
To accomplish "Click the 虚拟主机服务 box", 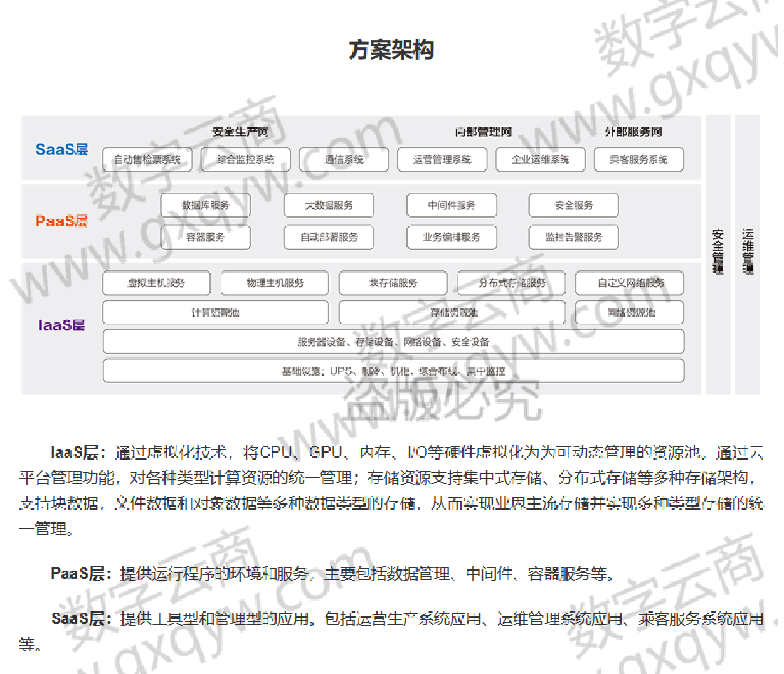I will tap(157, 283).
